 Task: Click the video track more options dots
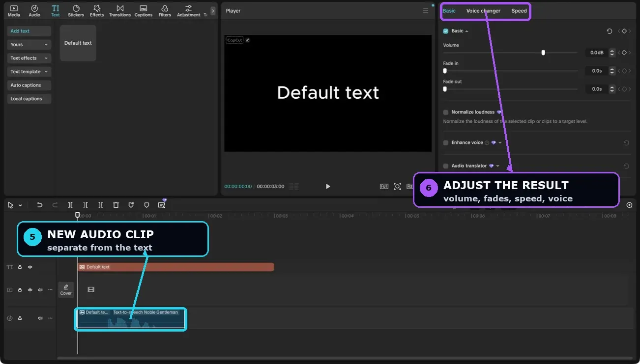click(50, 290)
